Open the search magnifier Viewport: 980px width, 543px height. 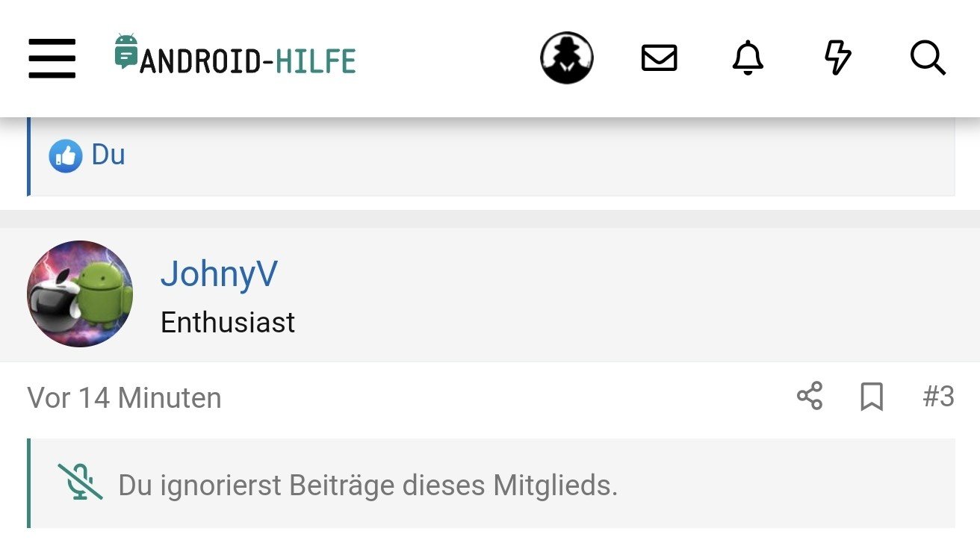[928, 58]
